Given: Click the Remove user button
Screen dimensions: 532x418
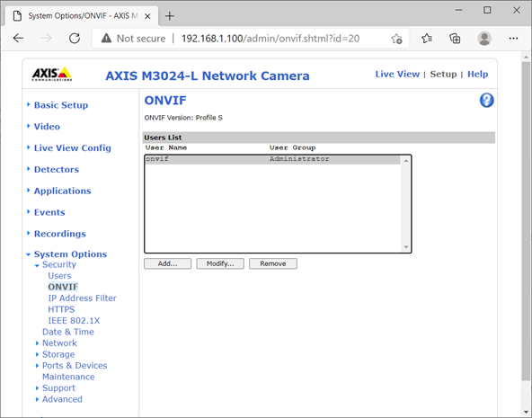Looking at the screenshot, I should point(273,263).
